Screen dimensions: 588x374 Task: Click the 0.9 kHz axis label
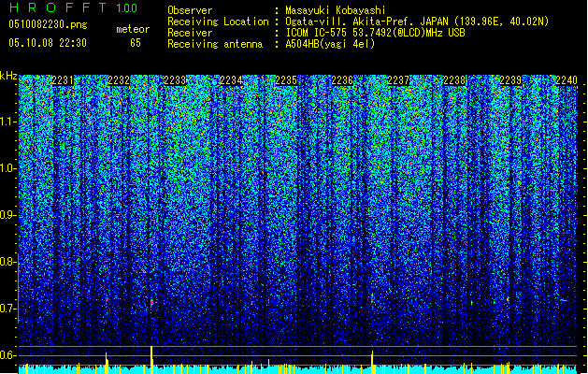pos(7,215)
